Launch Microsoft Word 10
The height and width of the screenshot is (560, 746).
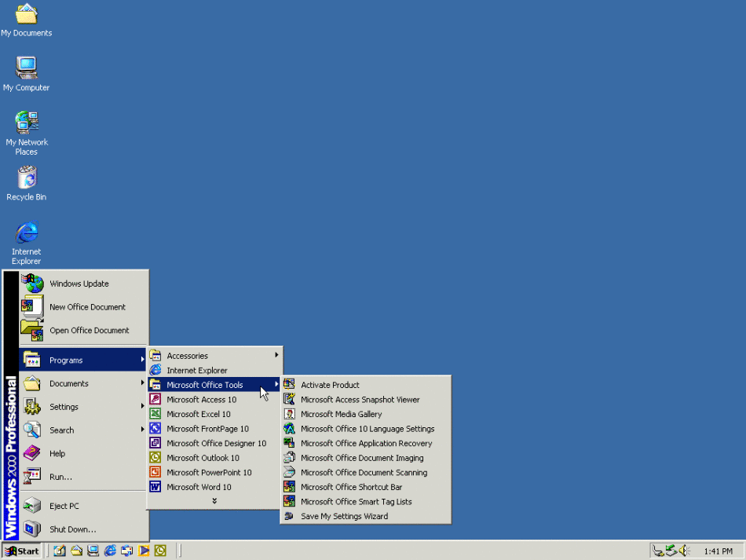(199, 487)
